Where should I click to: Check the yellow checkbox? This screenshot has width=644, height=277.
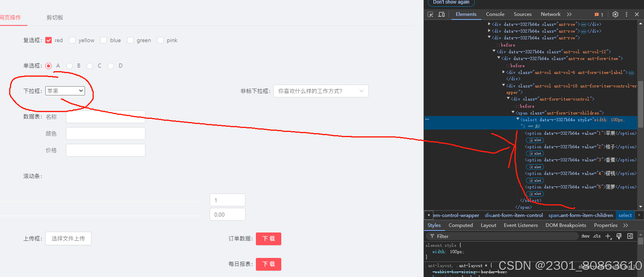(x=72, y=40)
